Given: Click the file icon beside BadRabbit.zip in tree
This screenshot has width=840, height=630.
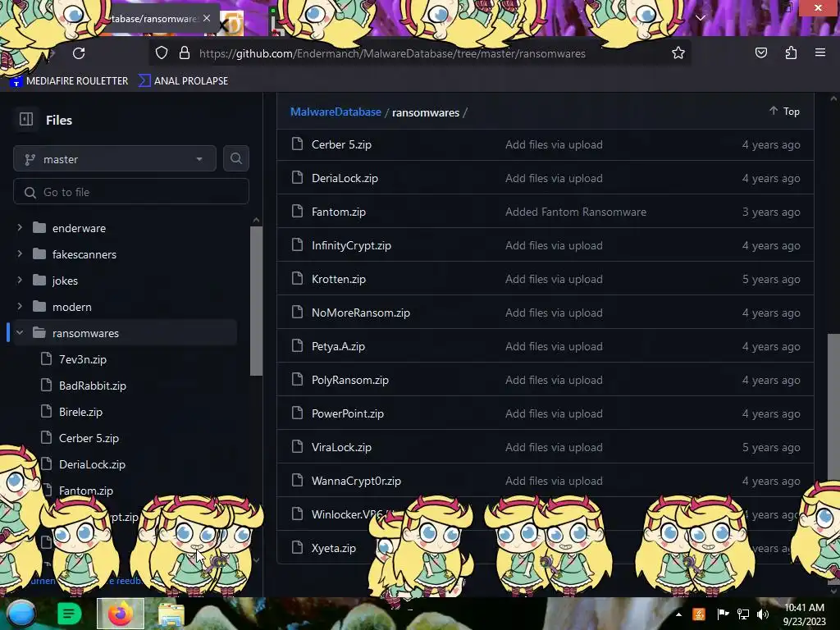Looking at the screenshot, I should [47, 385].
